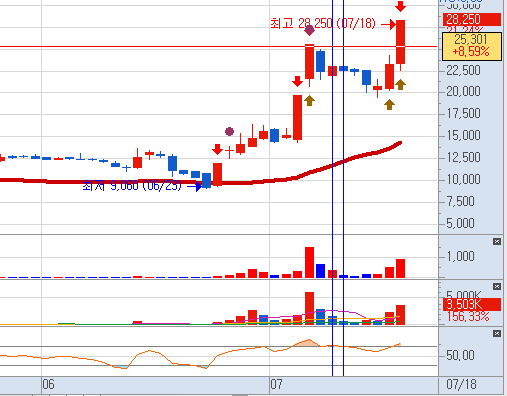Click the brown up arrow below the tall July candle
This screenshot has width=507, height=396.
pos(309,100)
